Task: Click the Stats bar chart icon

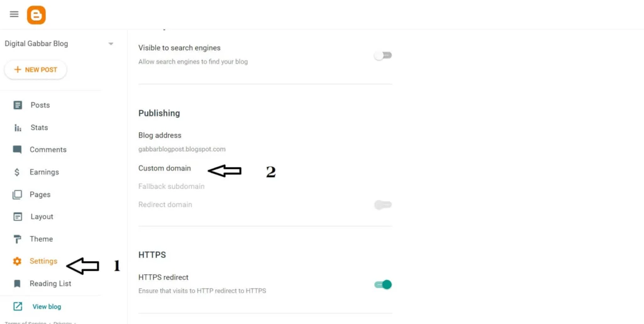Action: pos(18,128)
